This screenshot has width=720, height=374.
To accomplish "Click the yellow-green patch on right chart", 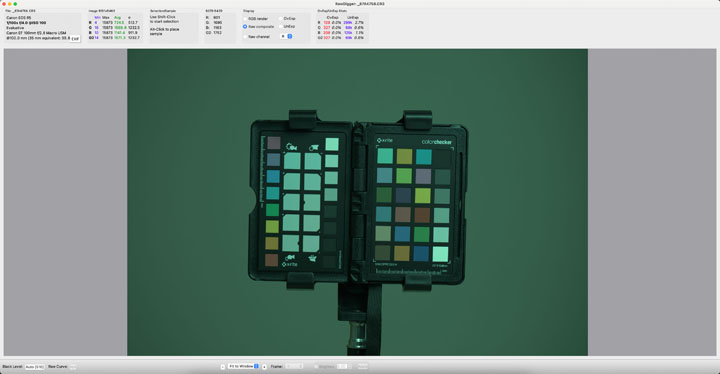I will pos(422,195).
